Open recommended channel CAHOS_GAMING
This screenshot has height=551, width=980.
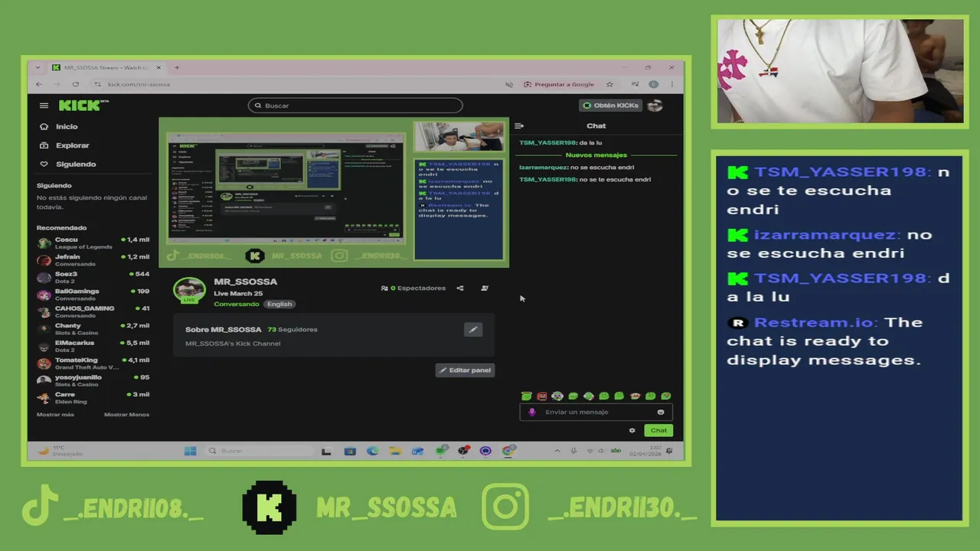(x=93, y=311)
